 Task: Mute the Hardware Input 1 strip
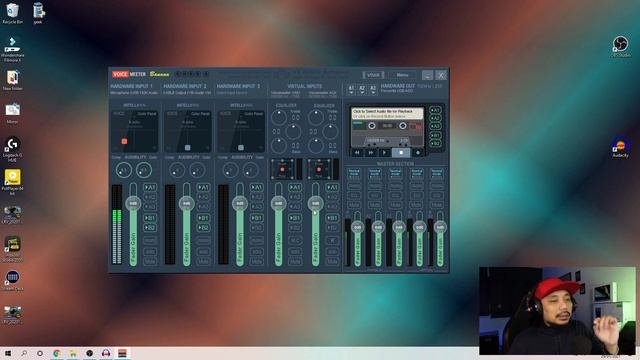pos(150,261)
